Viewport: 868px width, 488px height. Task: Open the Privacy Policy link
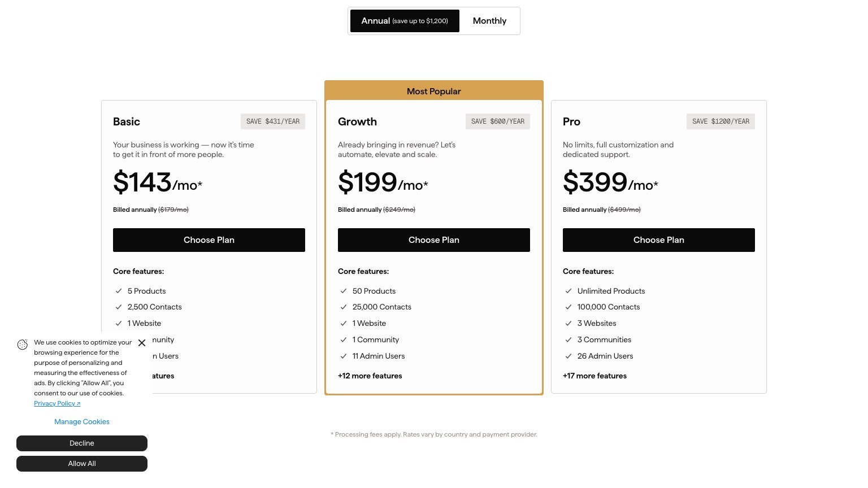pyautogui.click(x=54, y=403)
